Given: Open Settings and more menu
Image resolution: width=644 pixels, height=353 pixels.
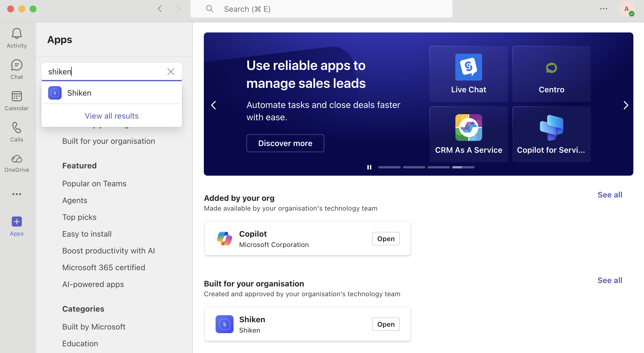Looking at the screenshot, I should click(x=603, y=9).
